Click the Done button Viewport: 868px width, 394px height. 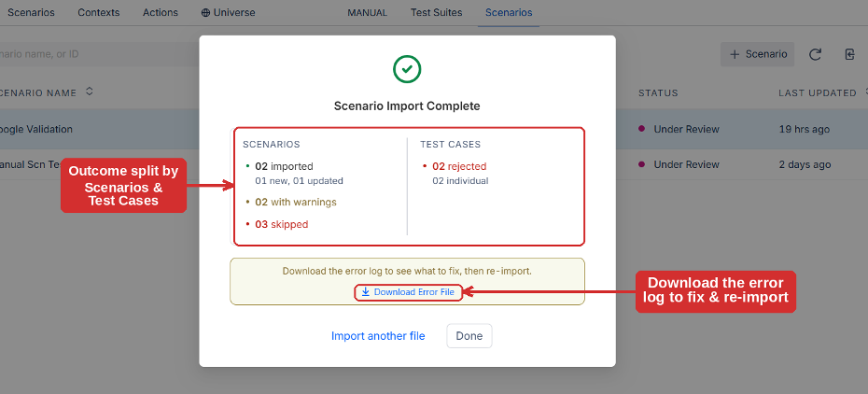469,336
